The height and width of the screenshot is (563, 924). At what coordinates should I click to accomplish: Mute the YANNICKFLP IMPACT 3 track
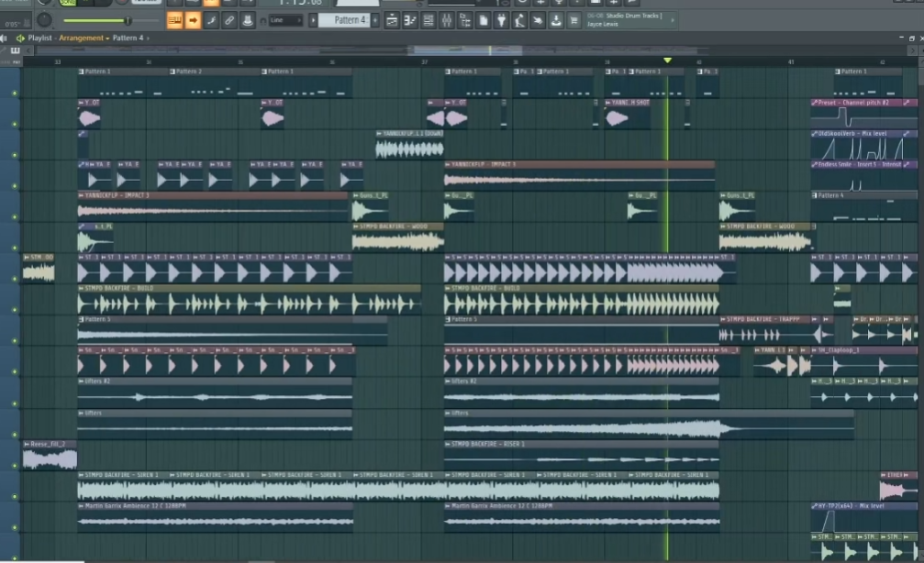(15, 216)
